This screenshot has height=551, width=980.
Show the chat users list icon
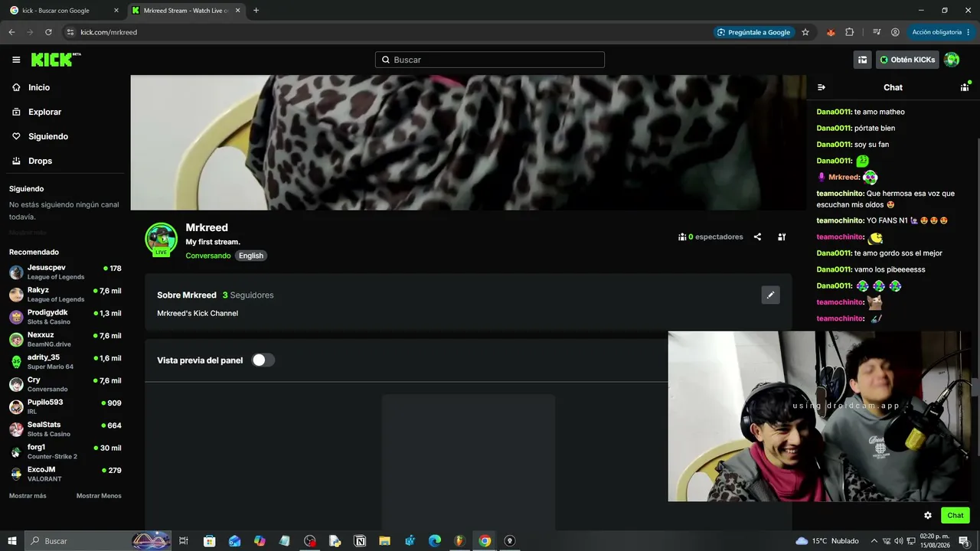pos(965,87)
